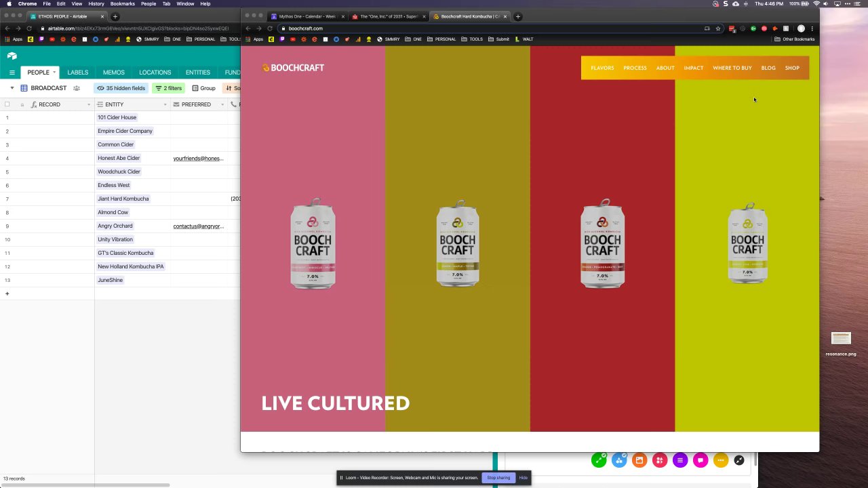Open the Airtable logo home icon
This screenshot has width=868, height=488.
(x=12, y=56)
